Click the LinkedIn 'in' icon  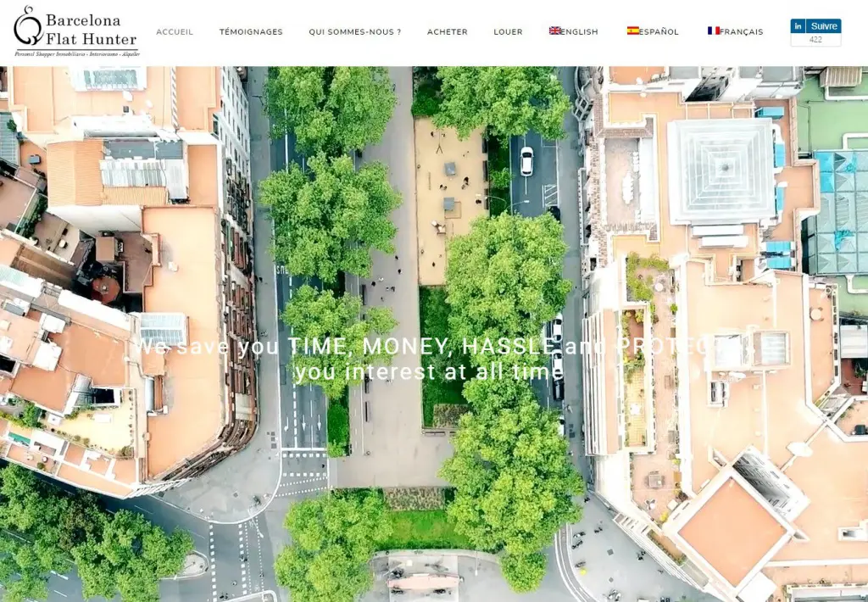coord(798,26)
